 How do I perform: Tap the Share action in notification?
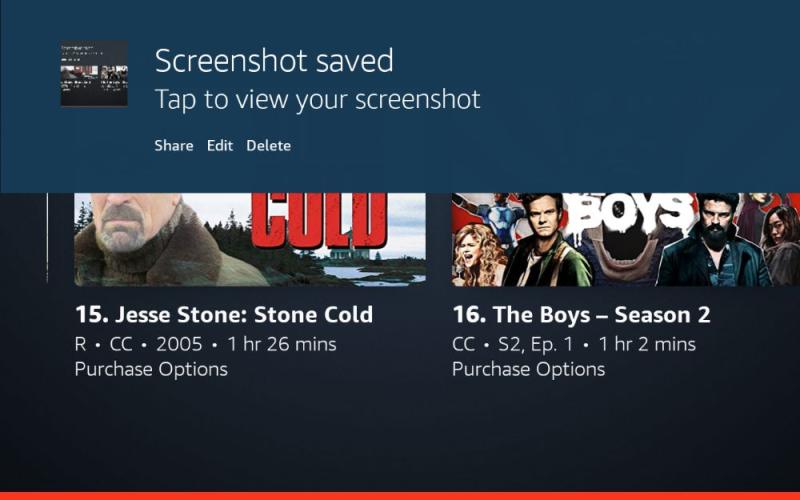click(174, 145)
